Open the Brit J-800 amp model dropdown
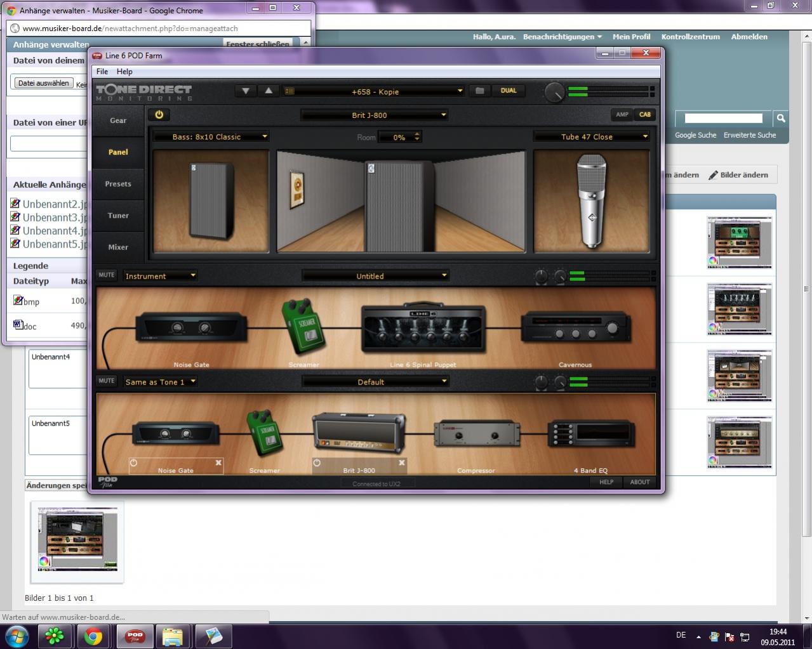Screen dimensions: 812x649 tap(375, 115)
